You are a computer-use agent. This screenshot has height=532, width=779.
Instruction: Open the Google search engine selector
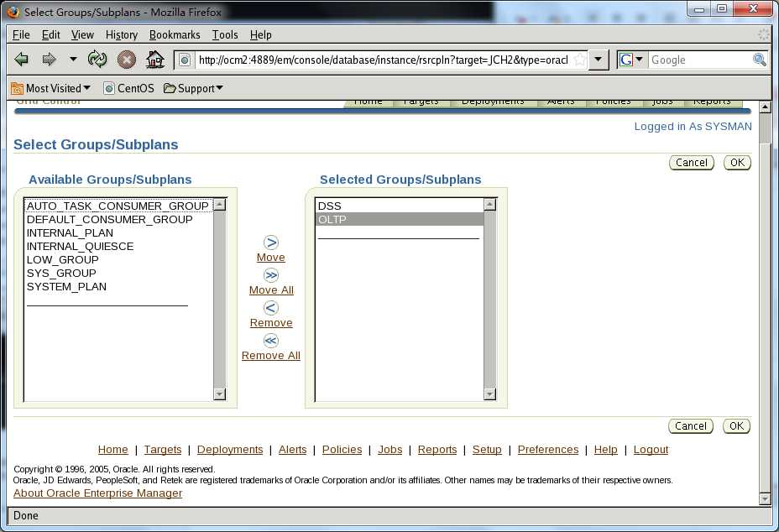tap(632, 60)
